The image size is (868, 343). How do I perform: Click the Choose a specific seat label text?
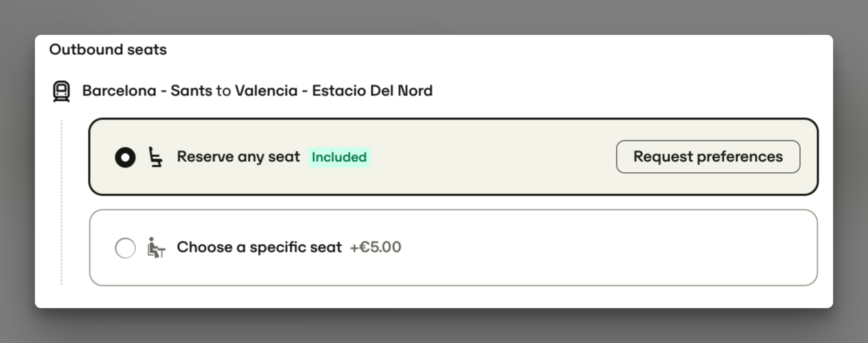point(259,247)
